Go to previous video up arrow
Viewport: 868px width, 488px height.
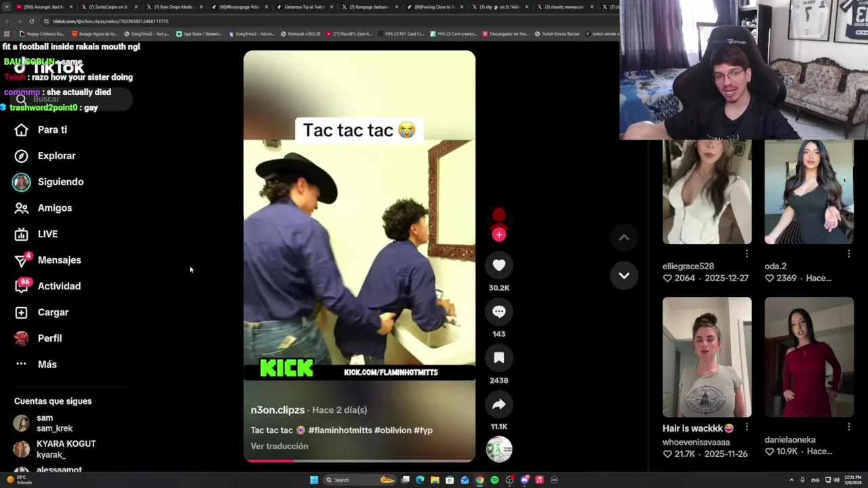click(624, 237)
